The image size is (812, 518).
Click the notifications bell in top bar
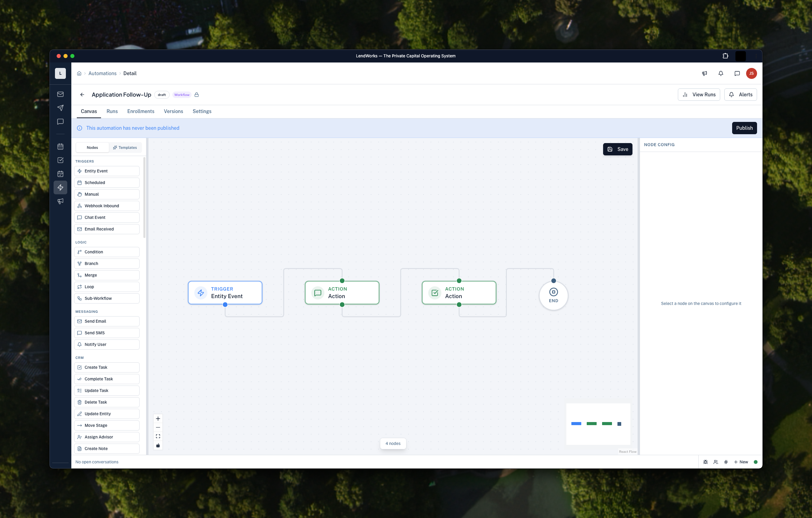point(721,73)
